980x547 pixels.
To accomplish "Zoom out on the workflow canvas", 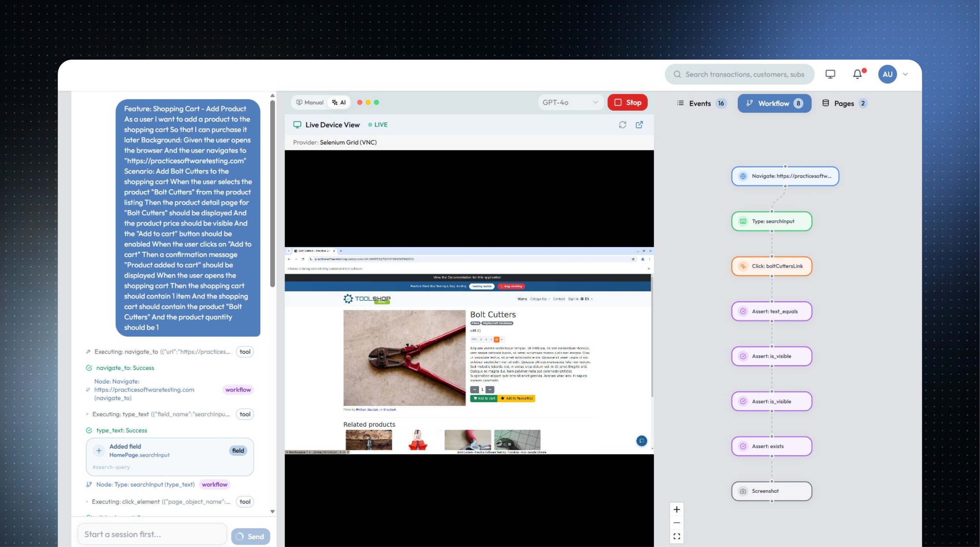I will [x=676, y=523].
